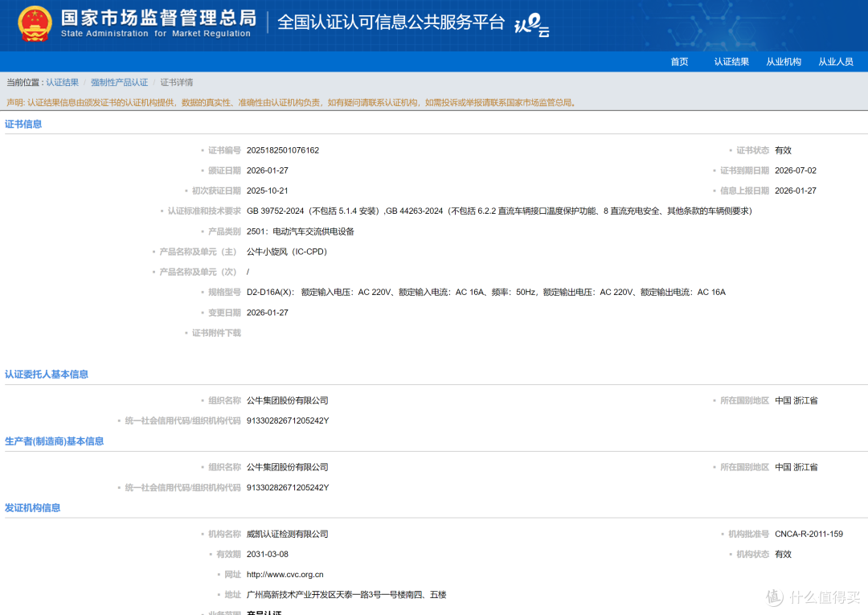Click the 机构状态 value 有效
868x615 pixels.
pyautogui.click(x=783, y=554)
